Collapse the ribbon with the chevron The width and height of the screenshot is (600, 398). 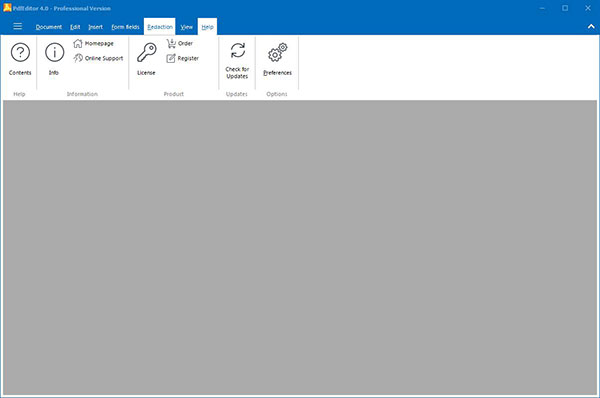pyautogui.click(x=591, y=26)
